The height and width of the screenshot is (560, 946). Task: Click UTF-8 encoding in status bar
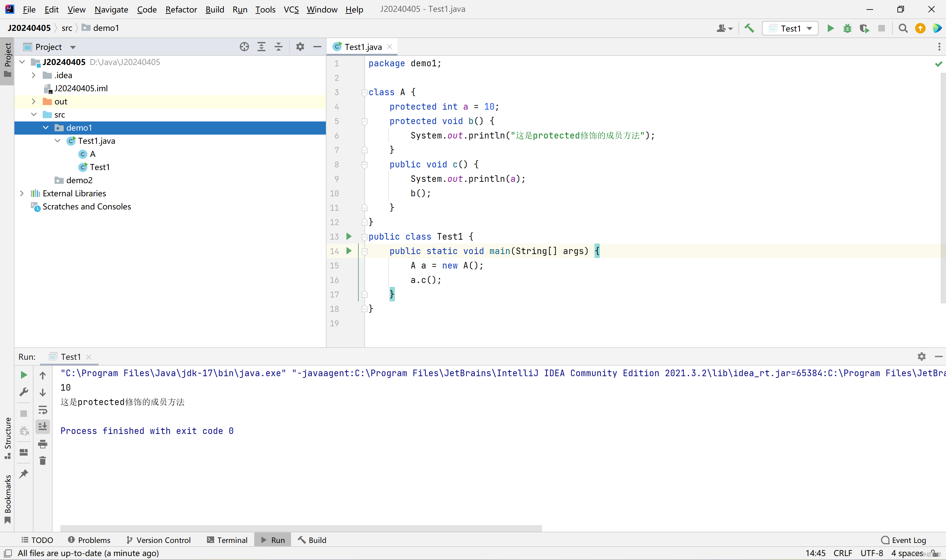872,553
